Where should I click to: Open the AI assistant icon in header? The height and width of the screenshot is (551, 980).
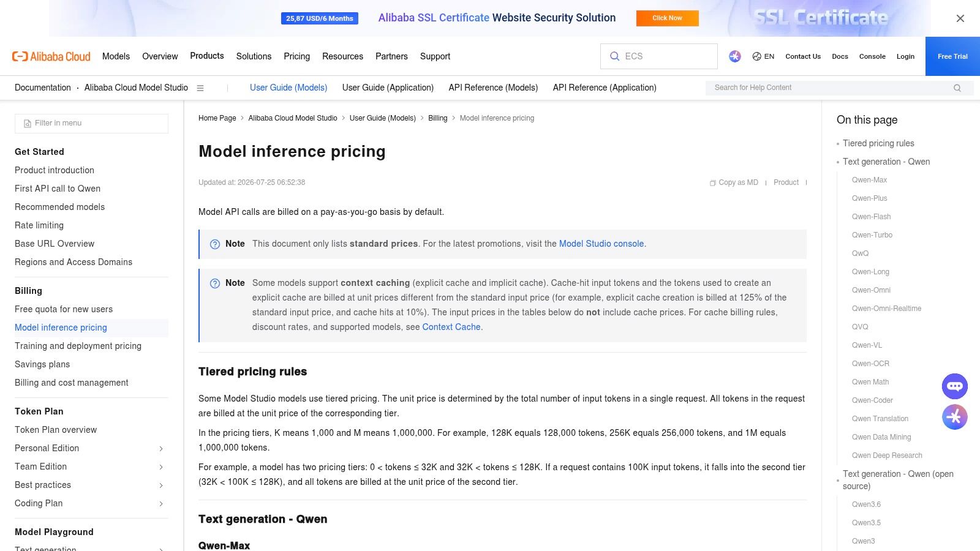735,56
